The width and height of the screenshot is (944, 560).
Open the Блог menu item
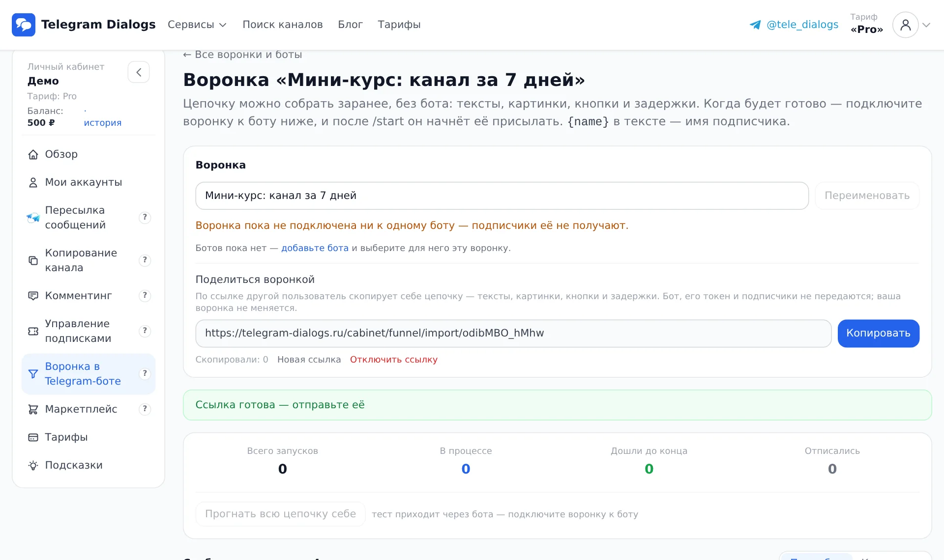point(350,25)
